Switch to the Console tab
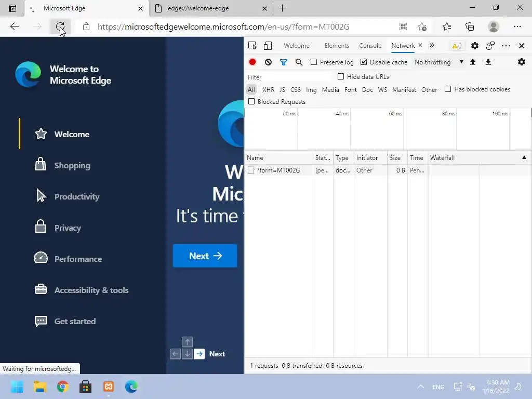The image size is (532, 399). (370, 46)
